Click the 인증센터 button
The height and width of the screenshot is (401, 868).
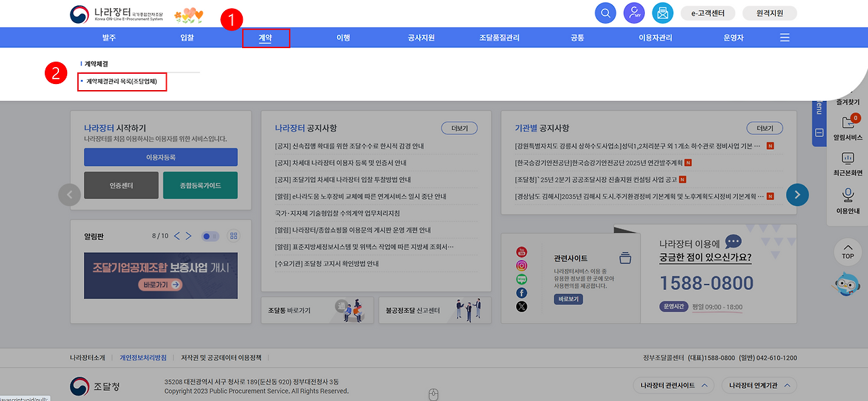tap(121, 185)
